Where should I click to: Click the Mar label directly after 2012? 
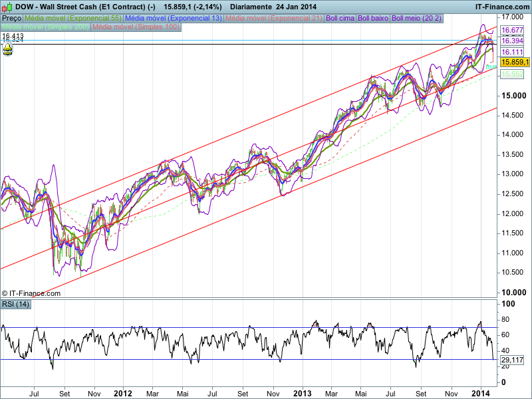[152, 394]
